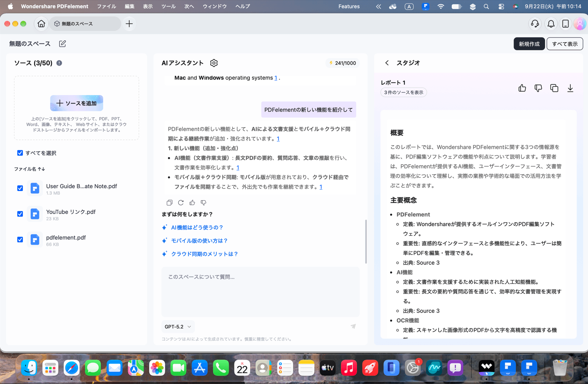Click the 新規作成 button
Image resolution: width=588 pixels, height=384 pixels.
click(x=529, y=44)
